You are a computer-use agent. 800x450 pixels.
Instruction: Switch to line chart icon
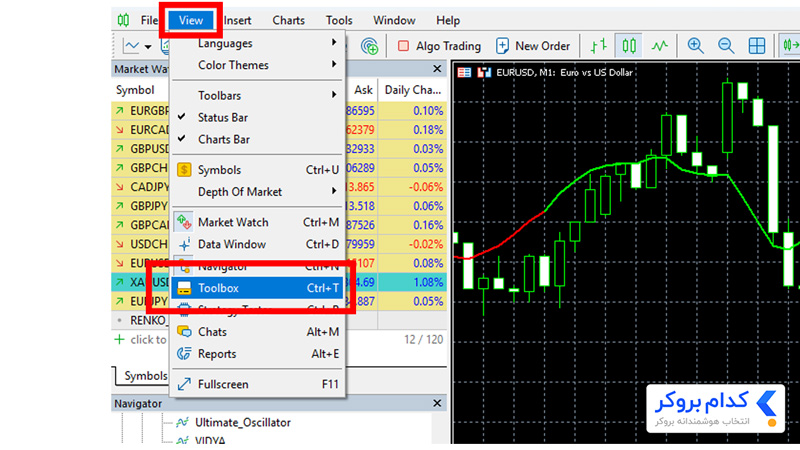pos(659,46)
